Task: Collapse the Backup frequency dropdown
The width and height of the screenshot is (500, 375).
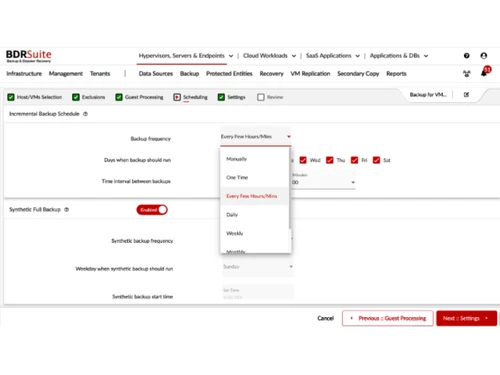Action: pyautogui.click(x=256, y=137)
